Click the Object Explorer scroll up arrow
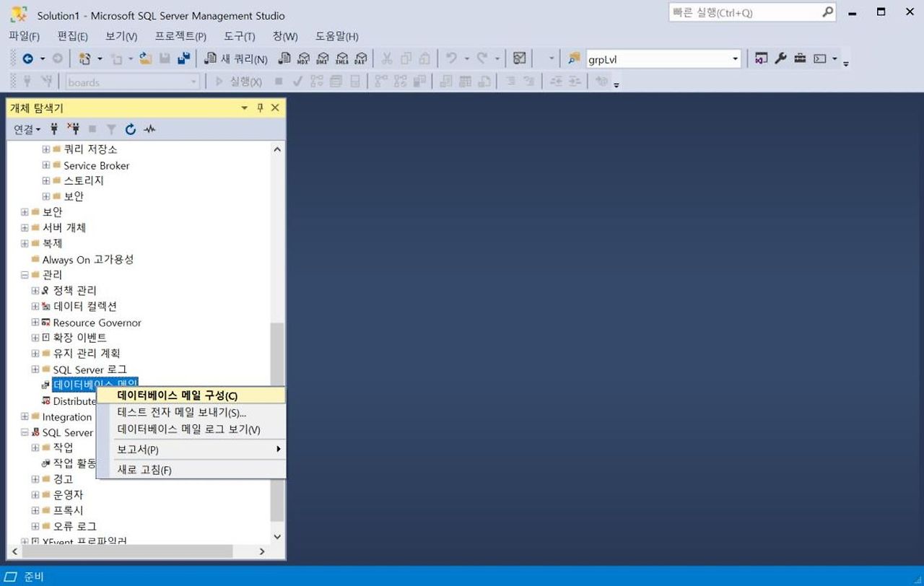This screenshot has height=586, width=924. pos(277,149)
